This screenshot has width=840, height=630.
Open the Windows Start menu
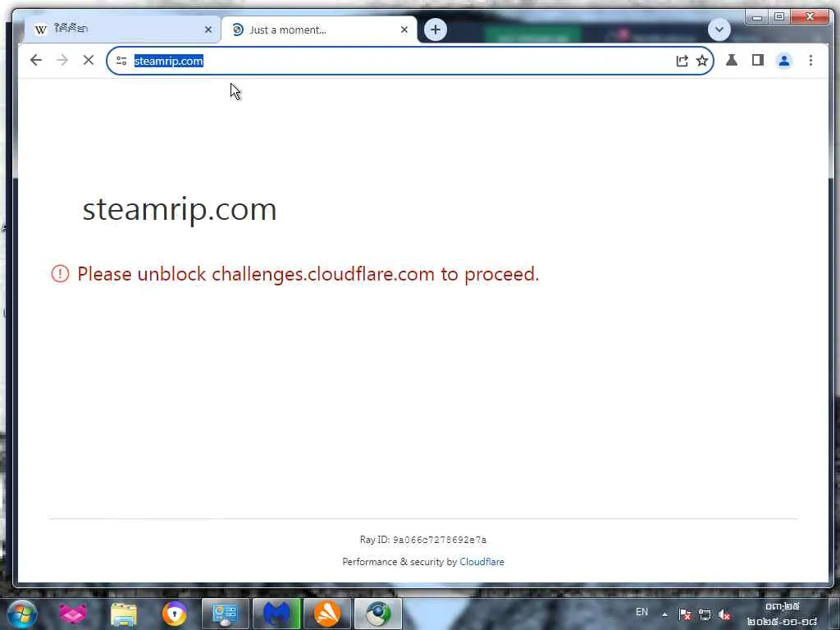tap(22, 614)
